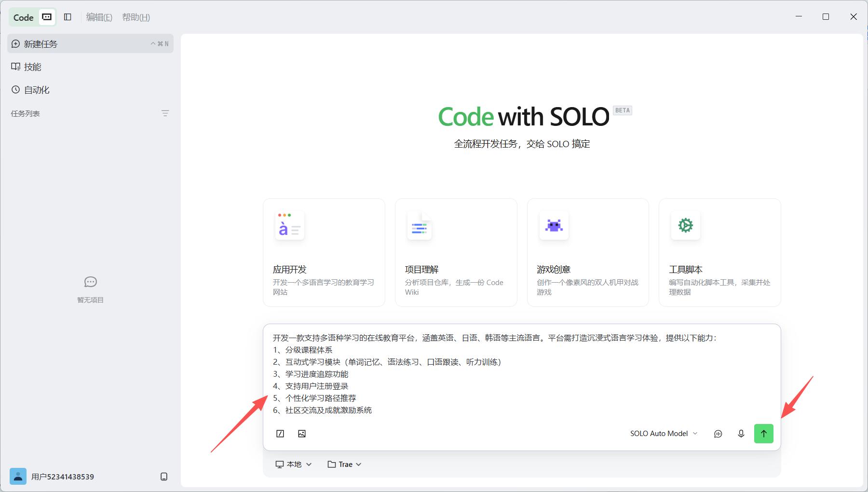Select the 项目理解 template card
The image size is (868, 492).
point(456,252)
